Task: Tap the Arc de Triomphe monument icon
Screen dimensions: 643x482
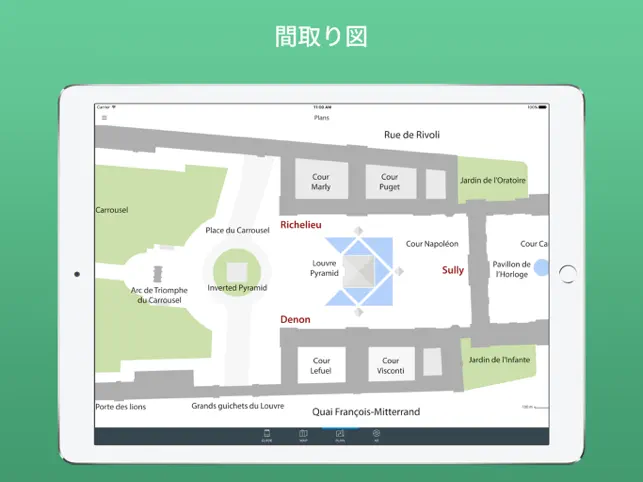Action: [158, 274]
